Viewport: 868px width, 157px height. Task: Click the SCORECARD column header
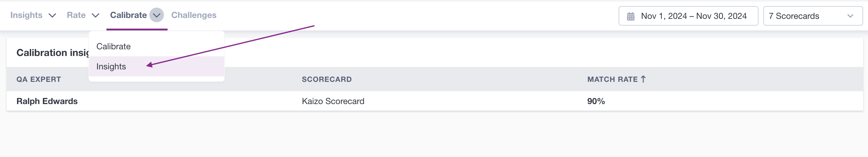point(327,79)
